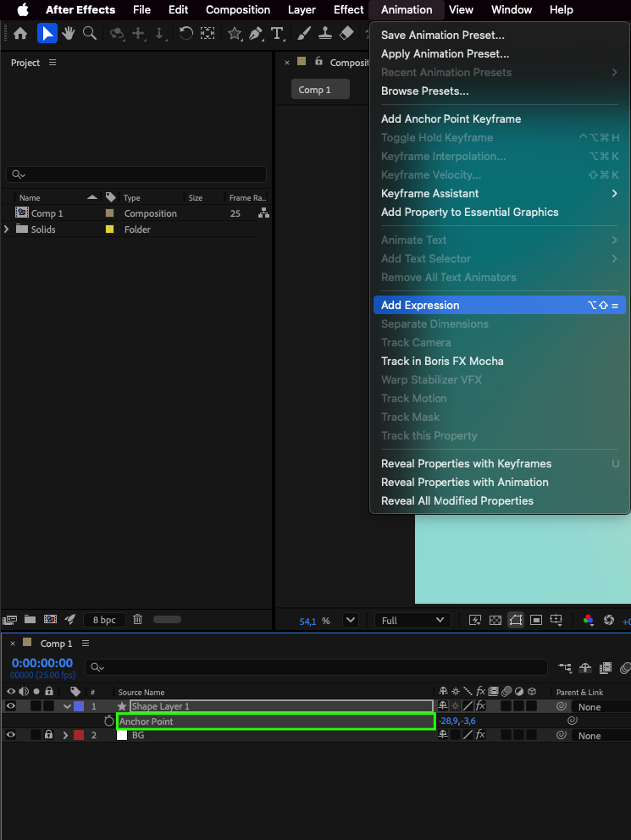Toggle Anchor Point stopwatch
The height and width of the screenshot is (840, 631).
pos(108,721)
